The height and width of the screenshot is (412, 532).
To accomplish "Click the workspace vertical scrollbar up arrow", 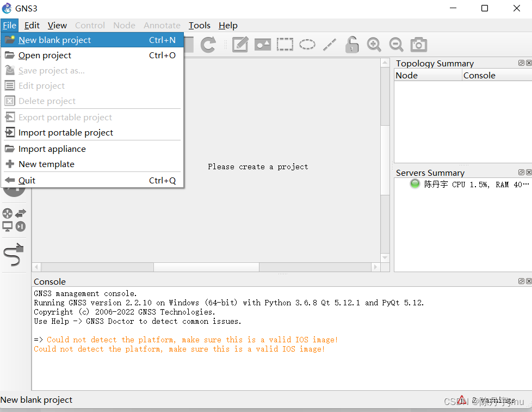I will click(x=385, y=63).
